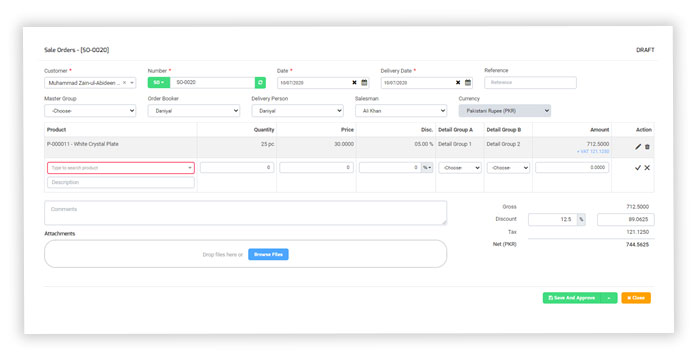
Task: Click the green refresh number icon
Action: 260,82
